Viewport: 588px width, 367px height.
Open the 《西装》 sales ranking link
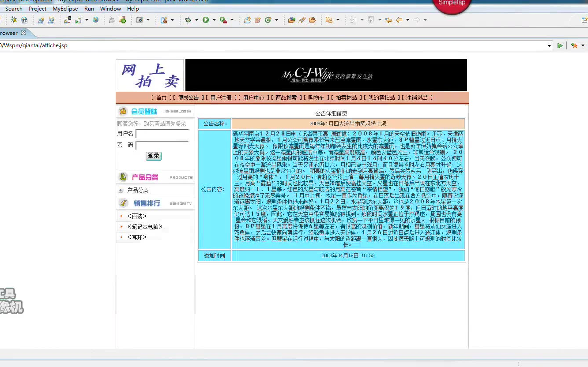click(136, 216)
